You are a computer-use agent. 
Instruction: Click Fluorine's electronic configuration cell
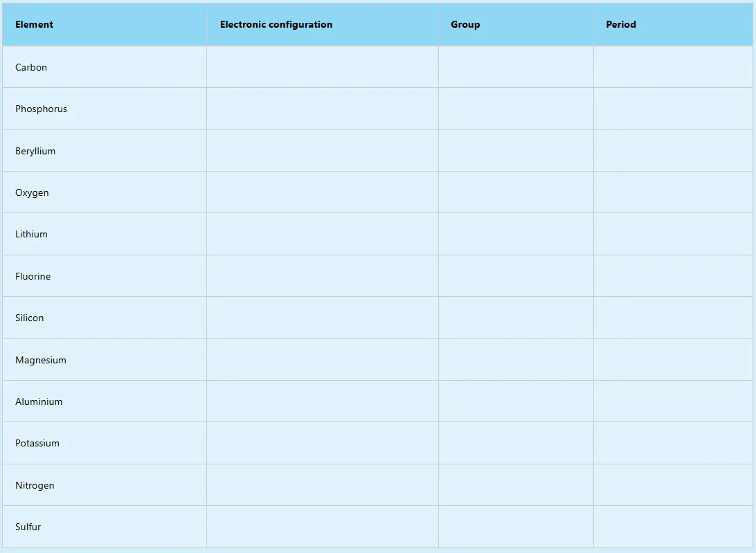pos(323,276)
